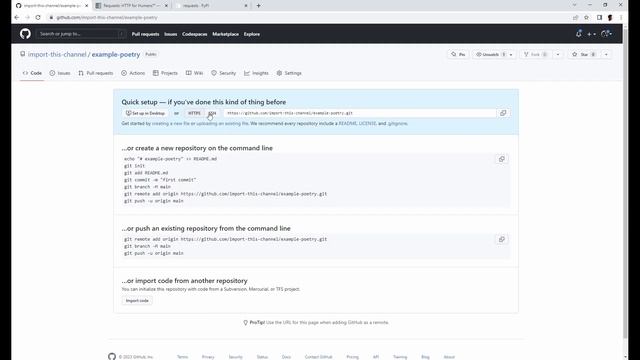Viewport: 640px width, 360px height.
Task: Open the README recommendation link
Action: 347,123
